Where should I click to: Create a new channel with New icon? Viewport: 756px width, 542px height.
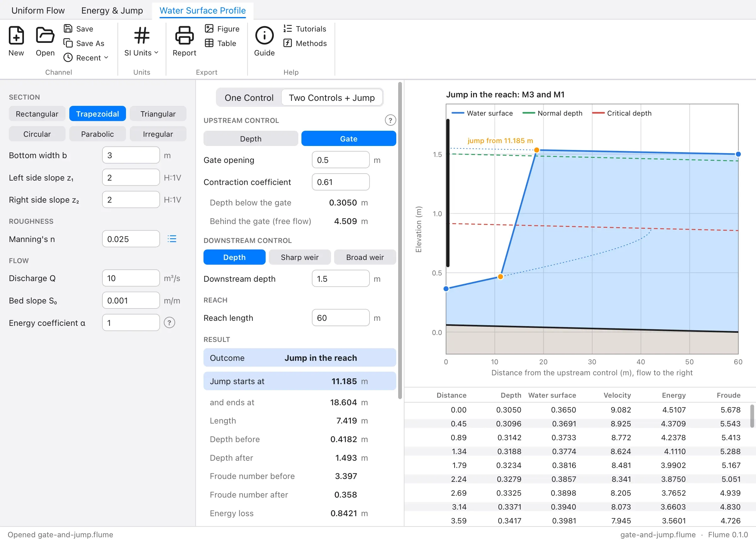[16, 41]
